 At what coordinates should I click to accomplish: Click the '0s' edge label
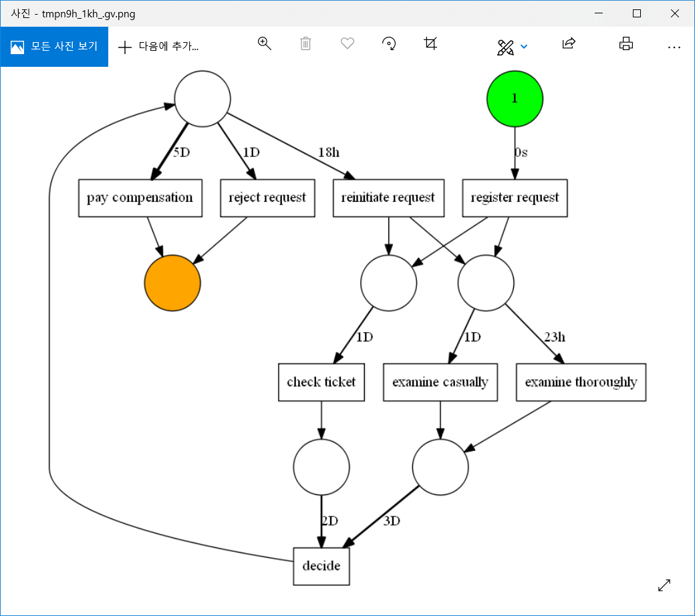pos(521,152)
